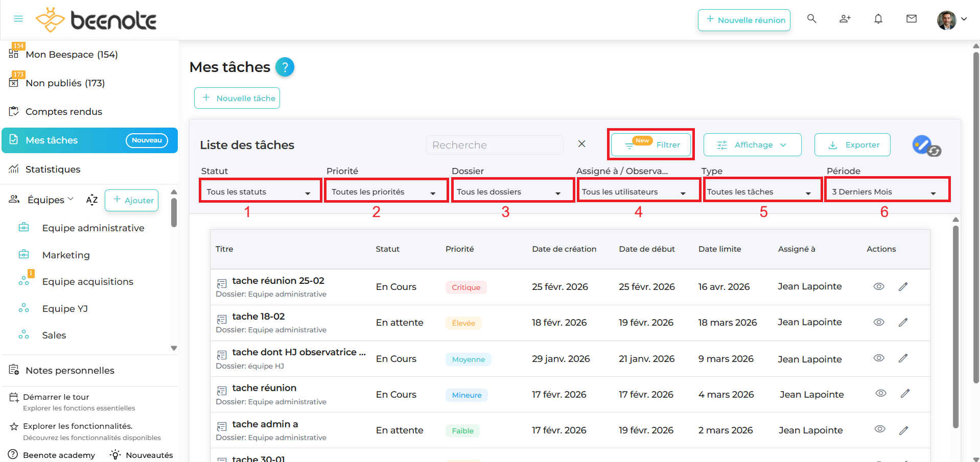
Task: Expand the 'Toutes les priorités' dropdown
Action: (x=385, y=192)
